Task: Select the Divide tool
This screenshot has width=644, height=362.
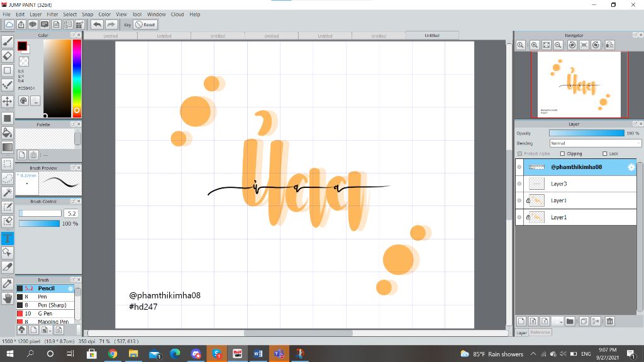Action: click(x=8, y=266)
